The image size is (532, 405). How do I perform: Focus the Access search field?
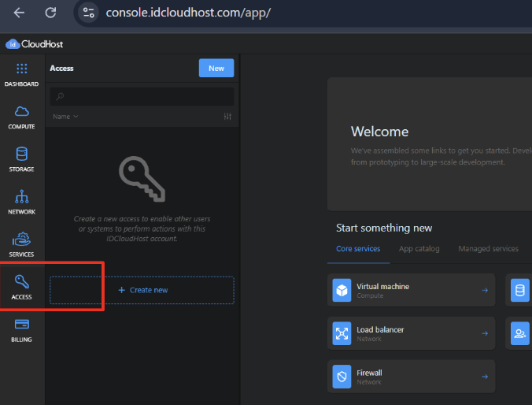(x=142, y=96)
